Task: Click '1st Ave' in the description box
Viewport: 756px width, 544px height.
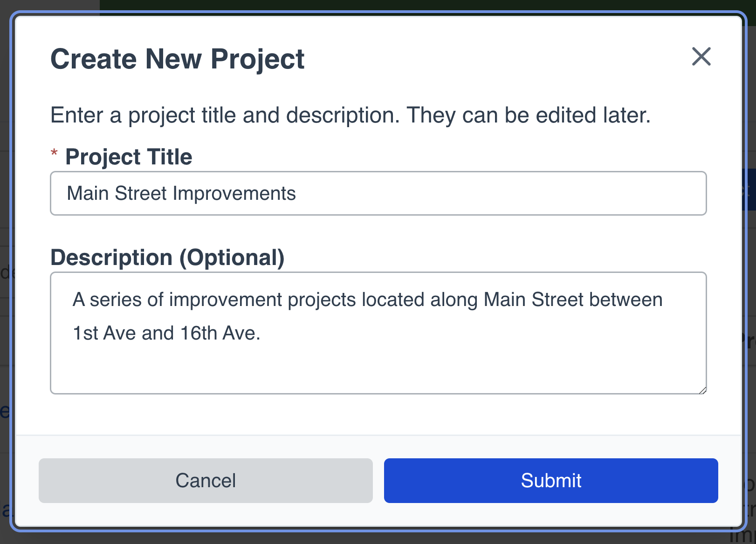Action: click(x=104, y=333)
